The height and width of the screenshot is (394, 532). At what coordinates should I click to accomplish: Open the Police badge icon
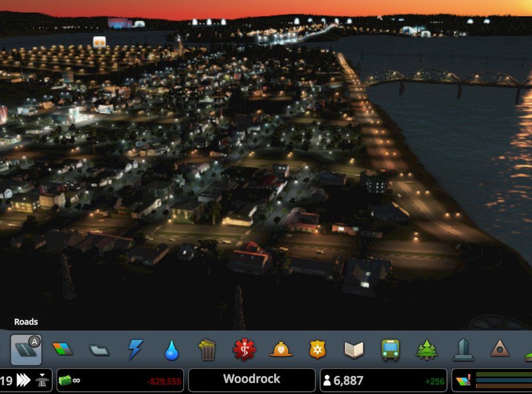(317, 350)
